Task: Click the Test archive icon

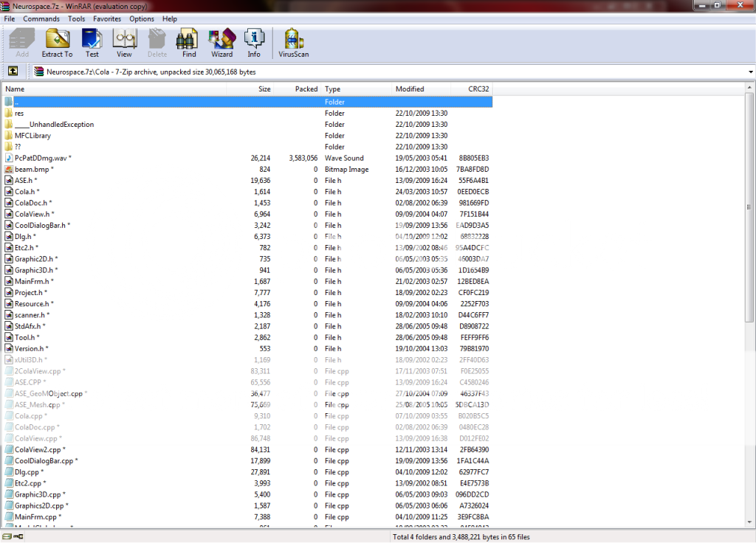Action: (x=92, y=43)
